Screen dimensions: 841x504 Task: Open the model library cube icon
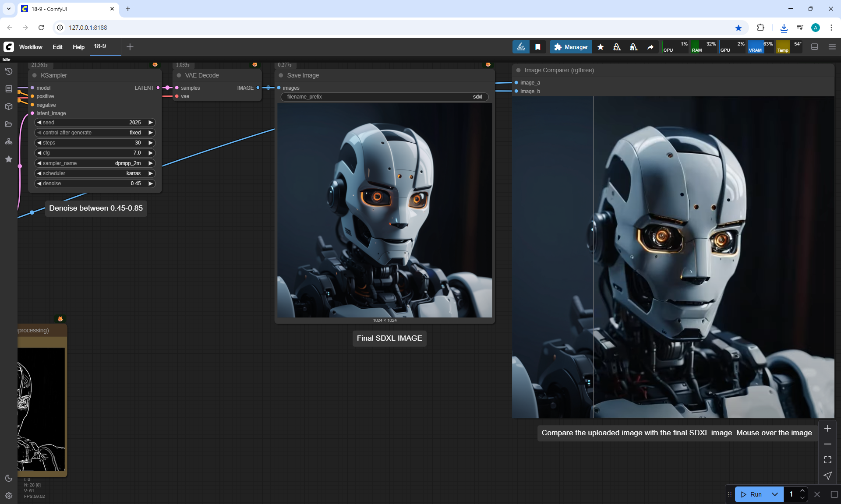click(x=8, y=106)
